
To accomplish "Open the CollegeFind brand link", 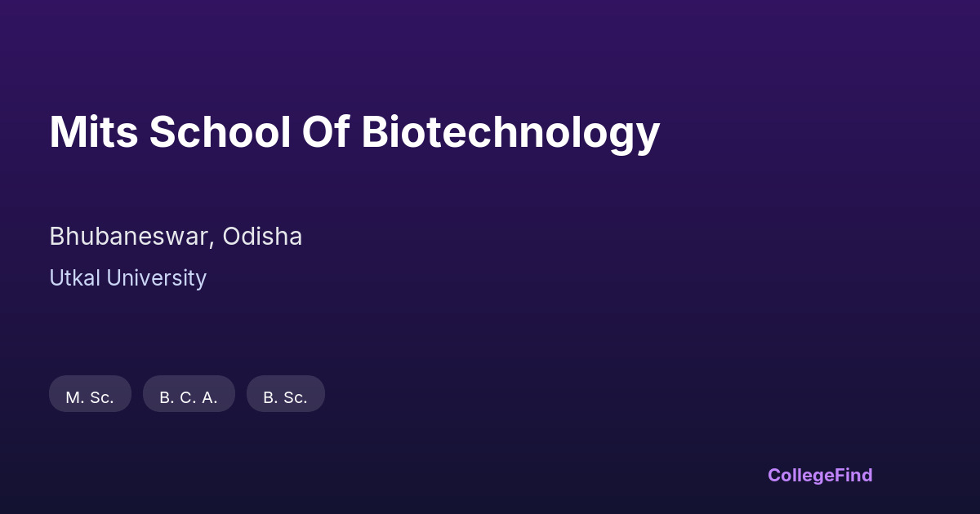I will point(820,475).
